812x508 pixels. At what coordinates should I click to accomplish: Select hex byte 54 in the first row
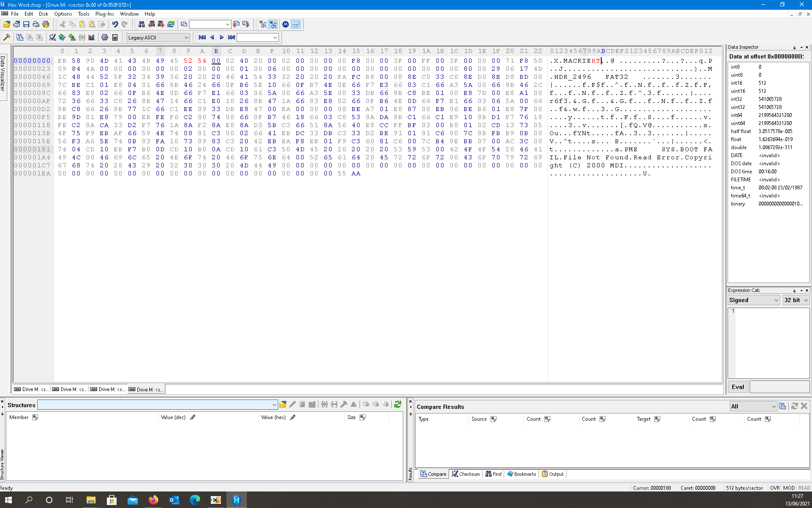tap(202, 61)
